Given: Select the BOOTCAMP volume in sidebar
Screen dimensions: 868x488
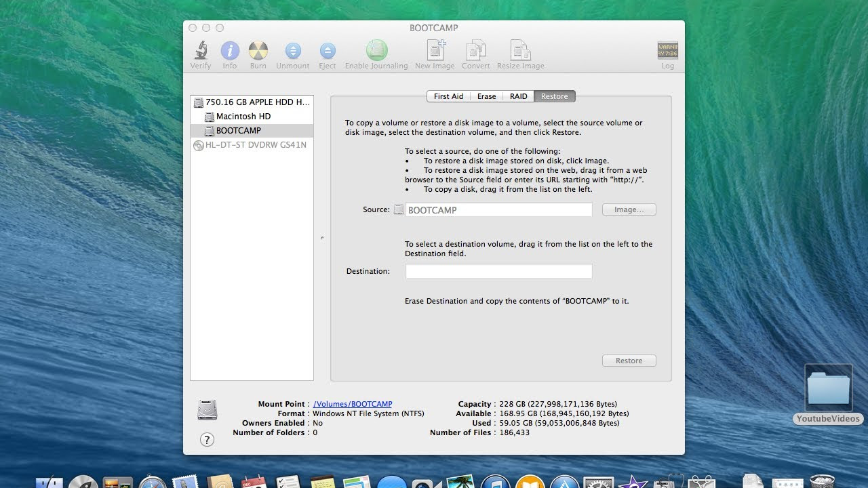Looking at the screenshot, I should [x=252, y=131].
